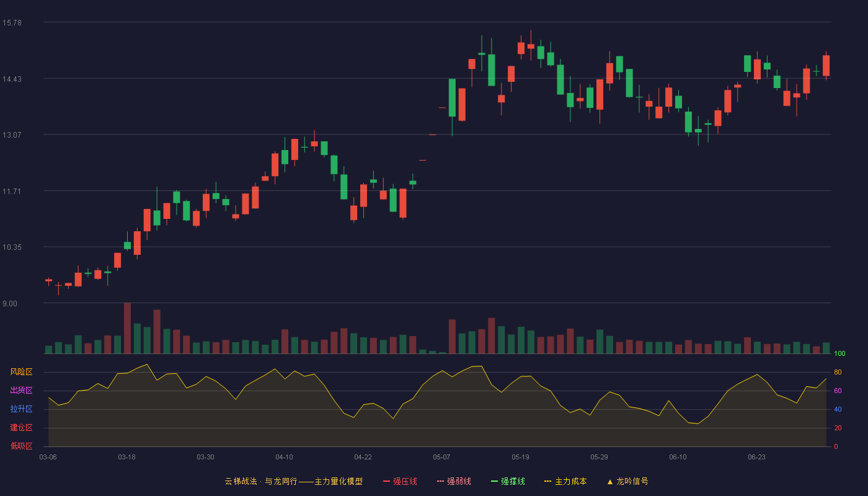Viewport: 868px width, 496px height.
Task: Click the 14.43 price axis label
Action: pos(12,79)
